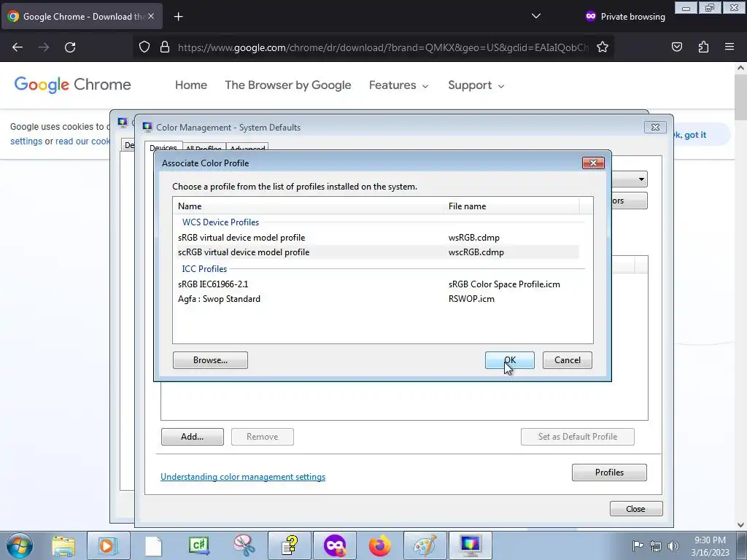Click the Name column header

pos(309,206)
